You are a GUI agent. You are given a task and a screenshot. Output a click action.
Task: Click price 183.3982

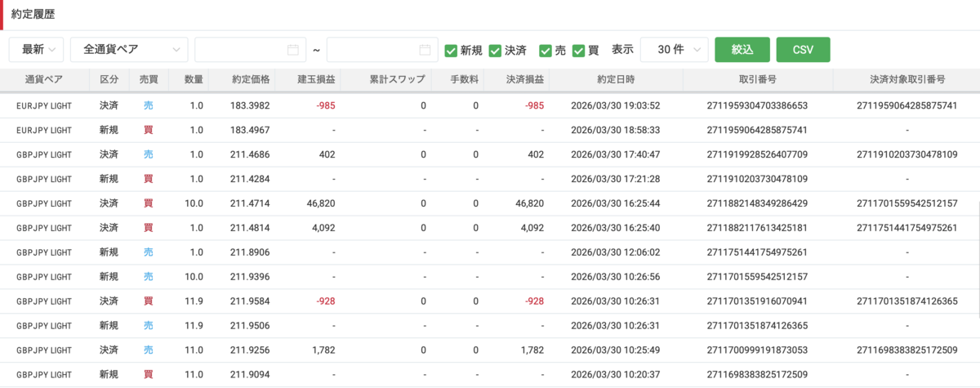(250, 105)
